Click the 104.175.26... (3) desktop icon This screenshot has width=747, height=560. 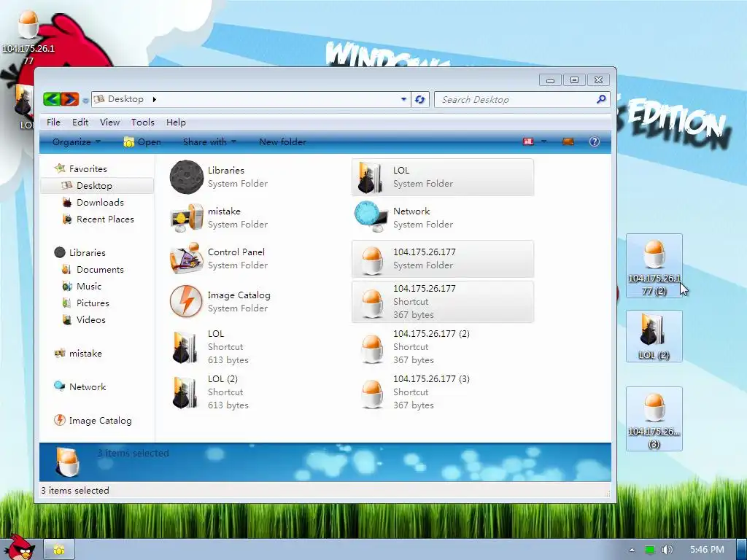(654, 419)
